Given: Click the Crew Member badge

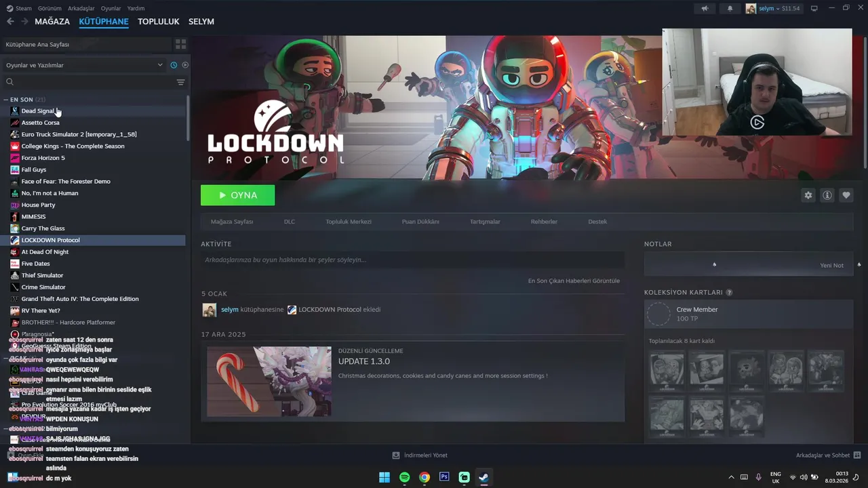Looking at the screenshot, I should tap(749, 314).
